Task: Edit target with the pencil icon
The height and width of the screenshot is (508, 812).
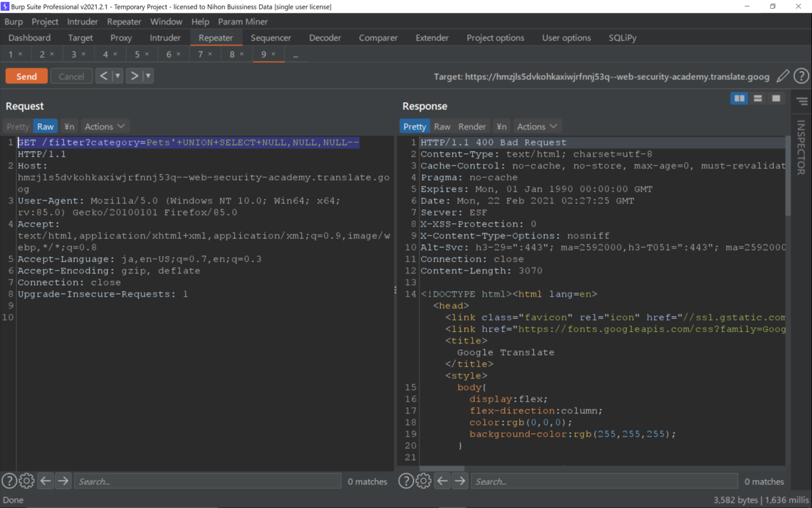Action: 783,76
